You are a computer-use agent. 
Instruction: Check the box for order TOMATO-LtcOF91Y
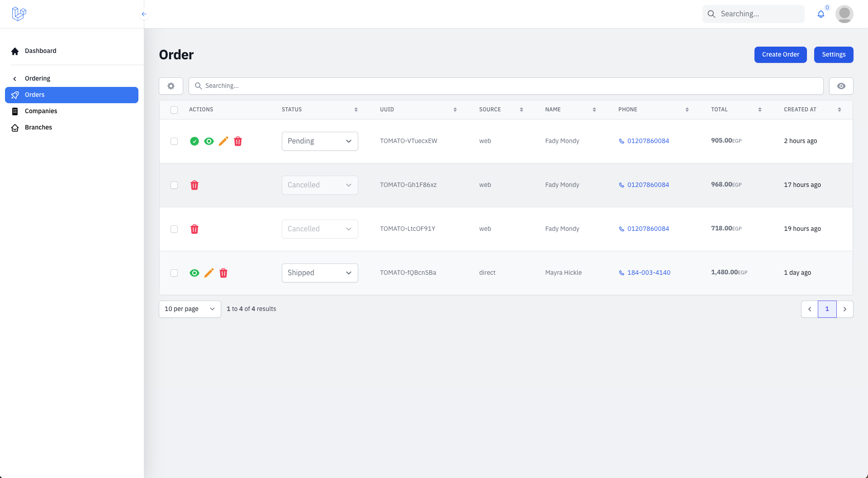pos(174,229)
